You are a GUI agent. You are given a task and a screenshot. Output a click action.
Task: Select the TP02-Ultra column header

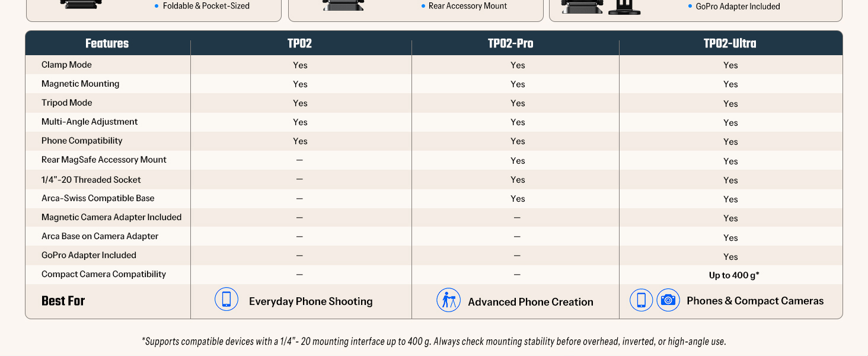pos(730,43)
